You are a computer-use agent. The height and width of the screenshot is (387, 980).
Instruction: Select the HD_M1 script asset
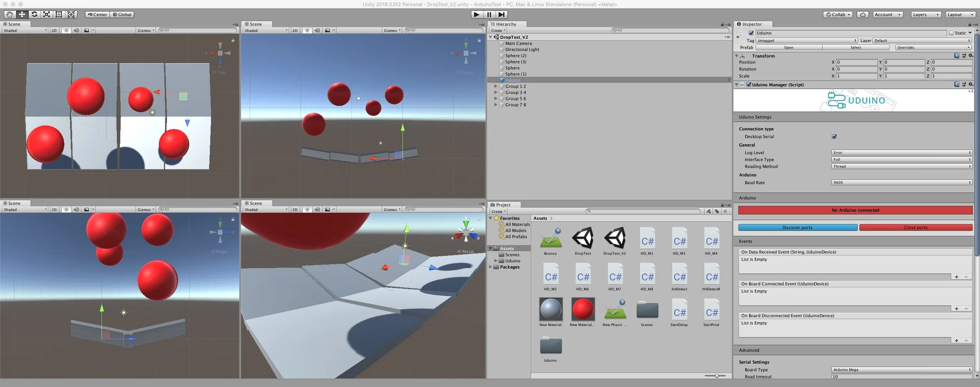tap(647, 242)
